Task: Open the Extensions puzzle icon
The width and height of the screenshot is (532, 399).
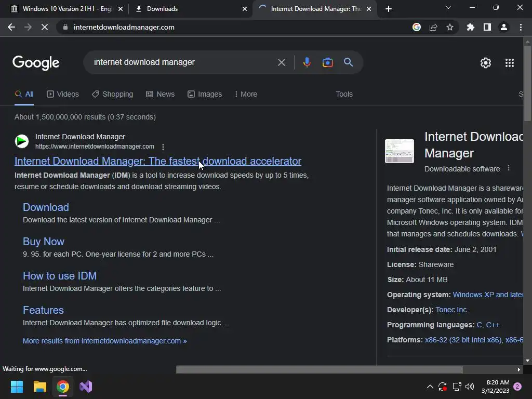Action: click(x=471, y=27)
